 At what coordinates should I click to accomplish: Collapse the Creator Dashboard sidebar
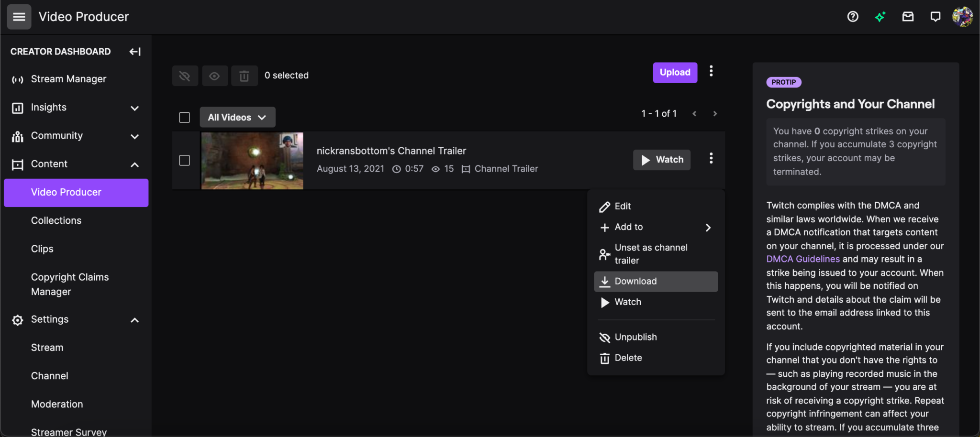pos(135,51)
